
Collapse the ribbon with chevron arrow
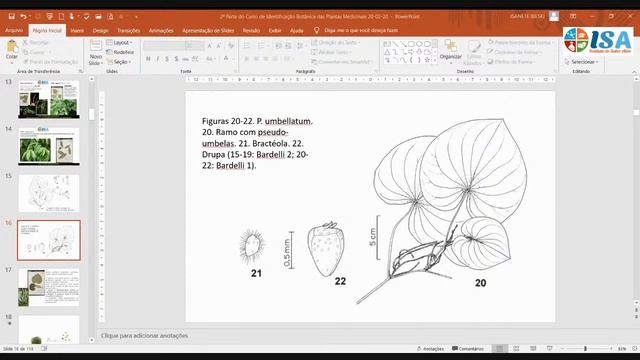pos(634,71)
